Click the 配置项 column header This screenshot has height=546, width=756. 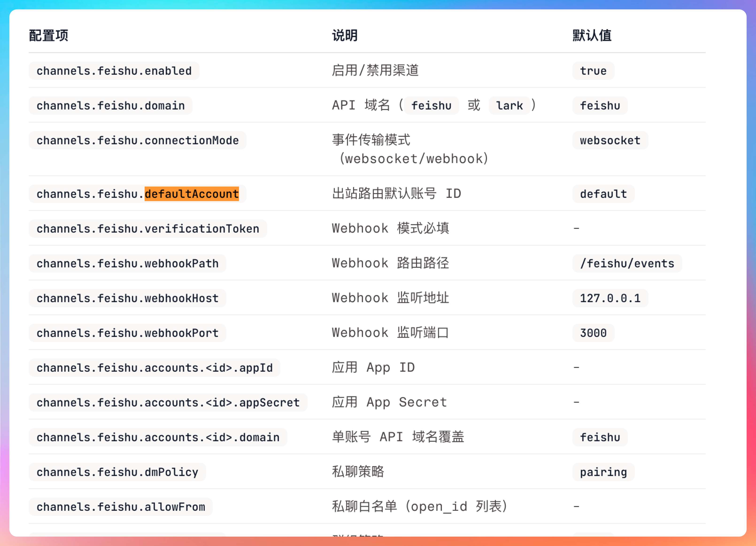point(49,35)
